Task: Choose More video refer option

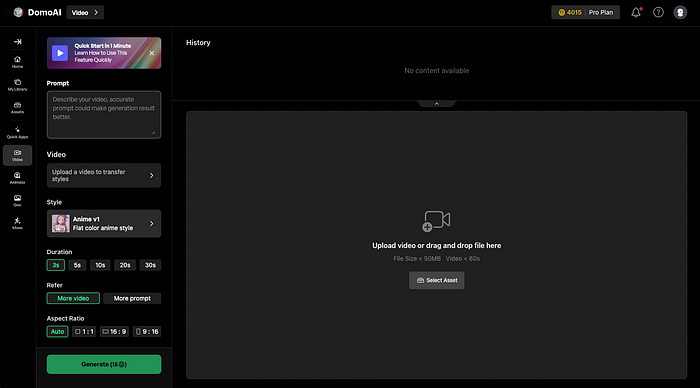Action: 73,298
